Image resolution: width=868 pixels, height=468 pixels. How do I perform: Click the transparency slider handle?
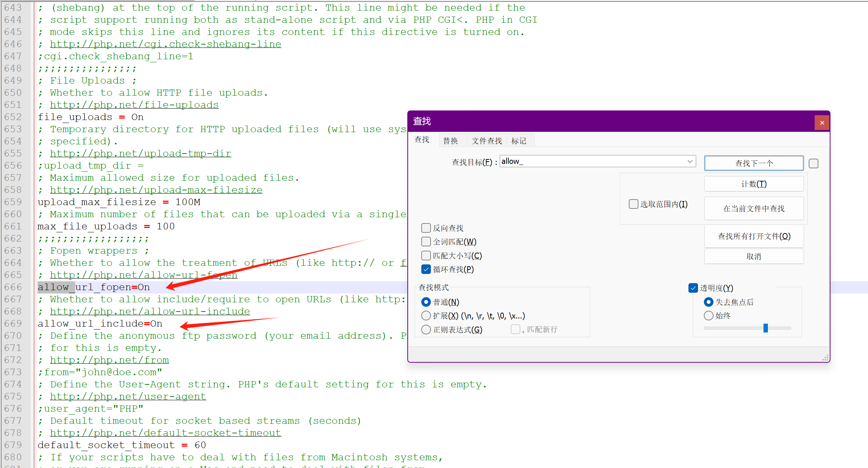tap(766, 328)
